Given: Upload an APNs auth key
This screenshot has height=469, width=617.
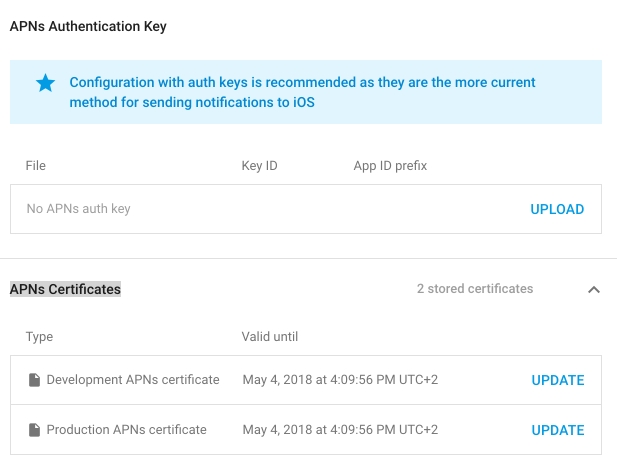Looking at the screenshot, I should pos(557,209).
